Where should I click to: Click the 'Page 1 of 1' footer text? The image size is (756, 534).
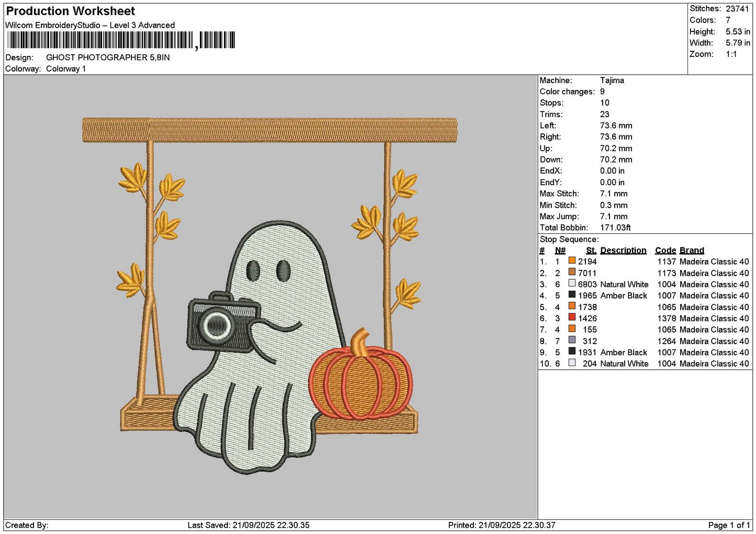(729, 525)
